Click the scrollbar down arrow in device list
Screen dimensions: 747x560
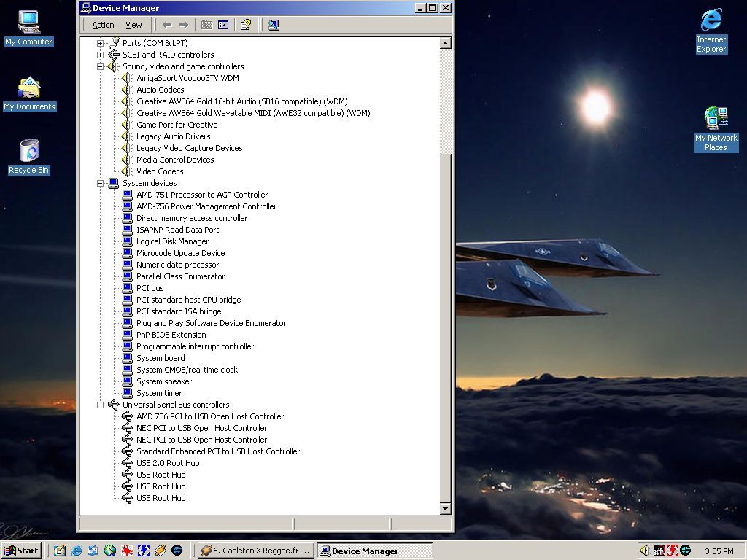[445, 508]
